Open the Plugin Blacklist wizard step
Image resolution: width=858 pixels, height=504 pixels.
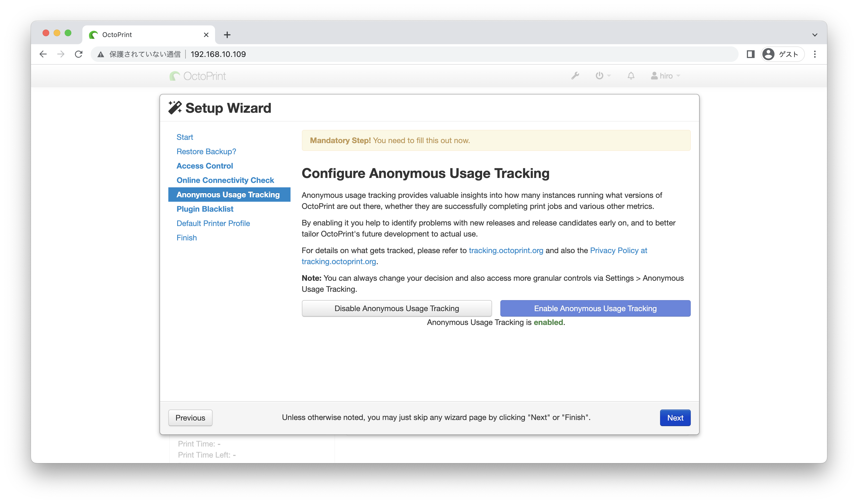point(205,209)
